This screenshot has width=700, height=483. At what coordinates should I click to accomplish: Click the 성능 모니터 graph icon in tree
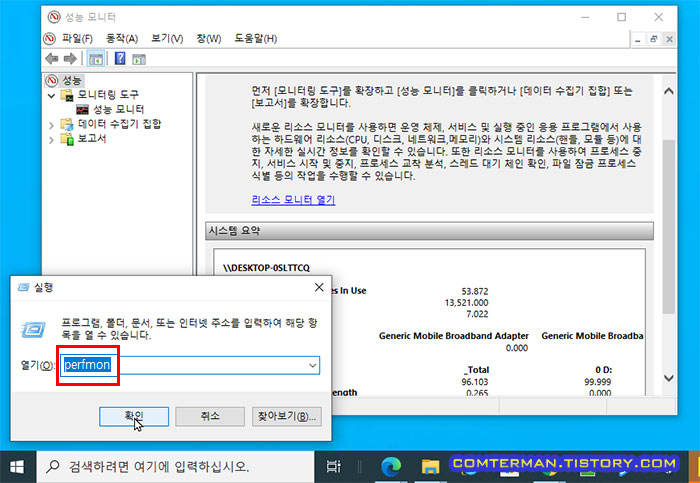(82, 109)
